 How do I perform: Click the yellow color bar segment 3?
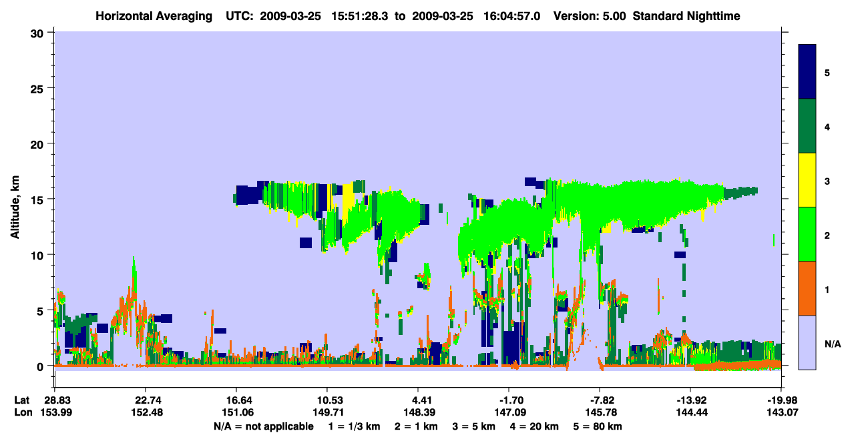click(x=807, y=180)
